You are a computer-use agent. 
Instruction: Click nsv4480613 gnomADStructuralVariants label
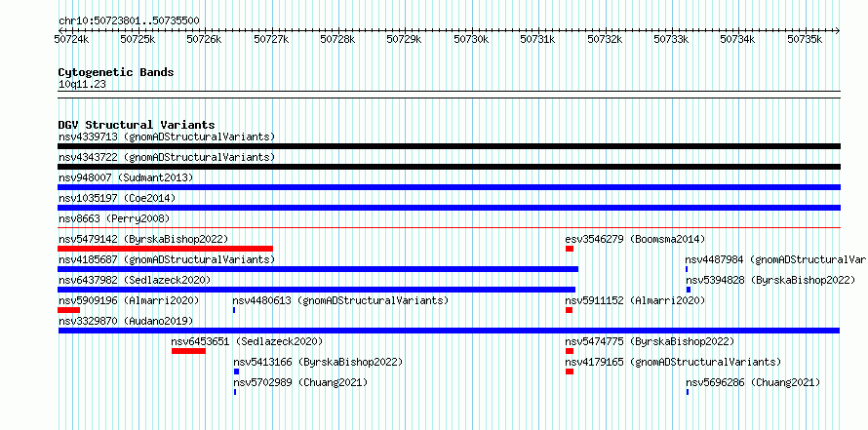340,300
